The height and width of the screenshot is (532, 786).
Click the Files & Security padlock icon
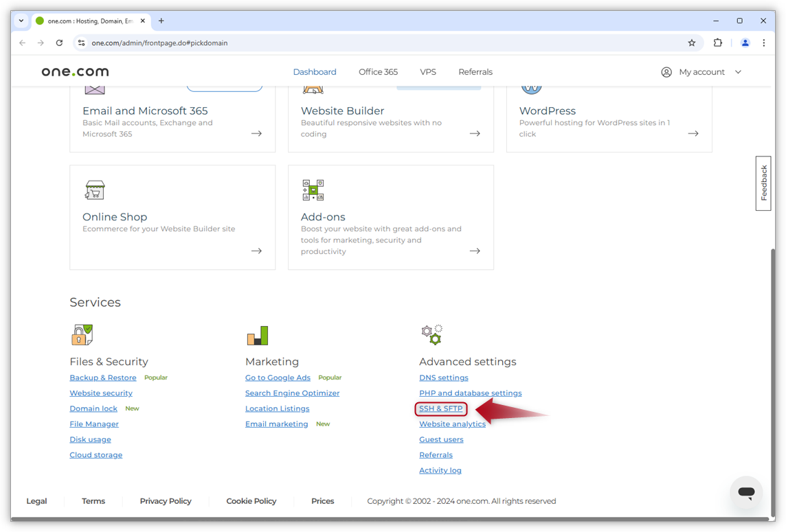(x=82, y=334)
